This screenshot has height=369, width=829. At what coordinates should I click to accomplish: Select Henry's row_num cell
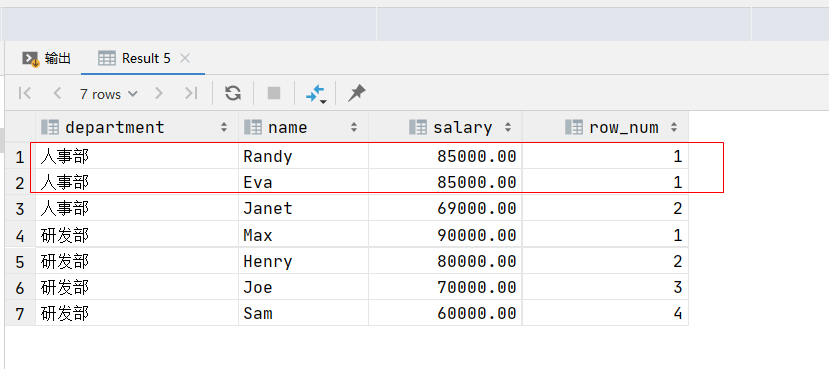coord(605,261)
